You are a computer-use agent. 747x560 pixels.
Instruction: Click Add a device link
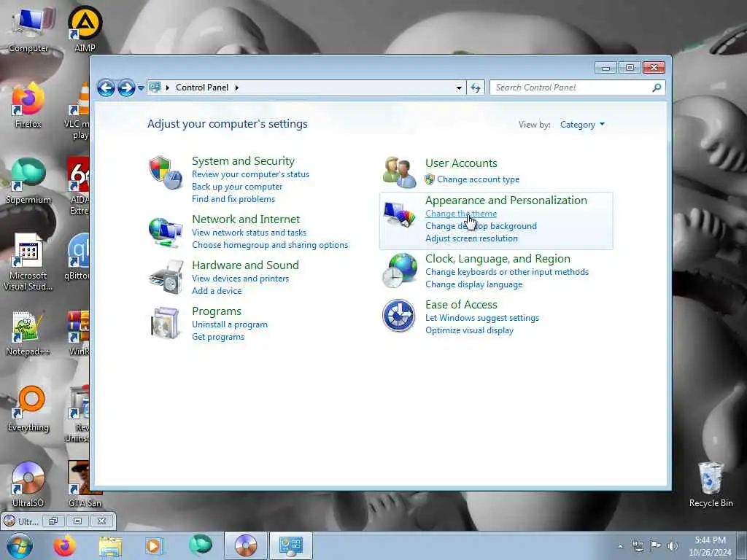click(217, 290)
